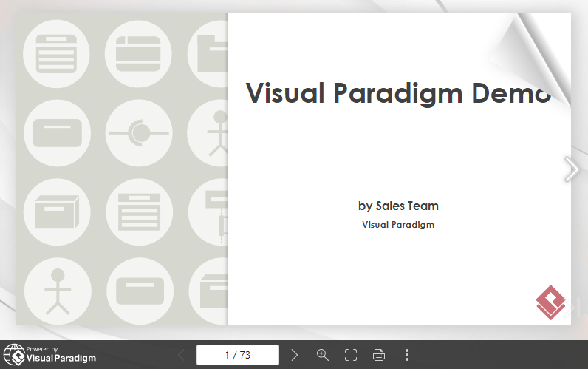The width and height of the screenshot is (588, 369).
Task: Click the lollipop interface icon on cover
Action: 138,133
